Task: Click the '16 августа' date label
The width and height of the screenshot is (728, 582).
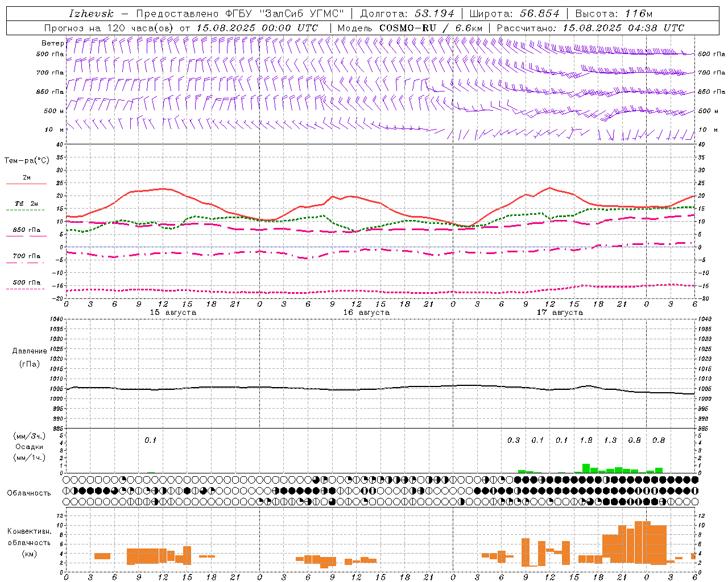Action: coord(366,313)
